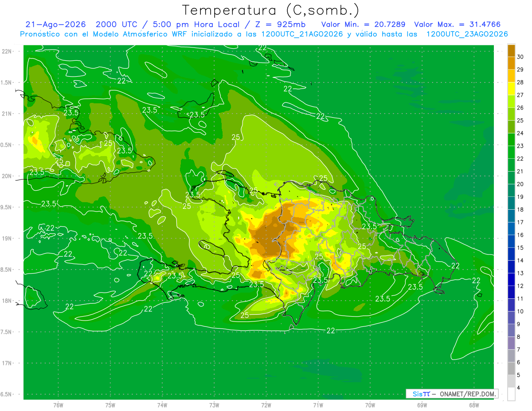Click the '69W' longitude axis label
The height and width of the screenshot is (411, 532).
pos(422,405)
